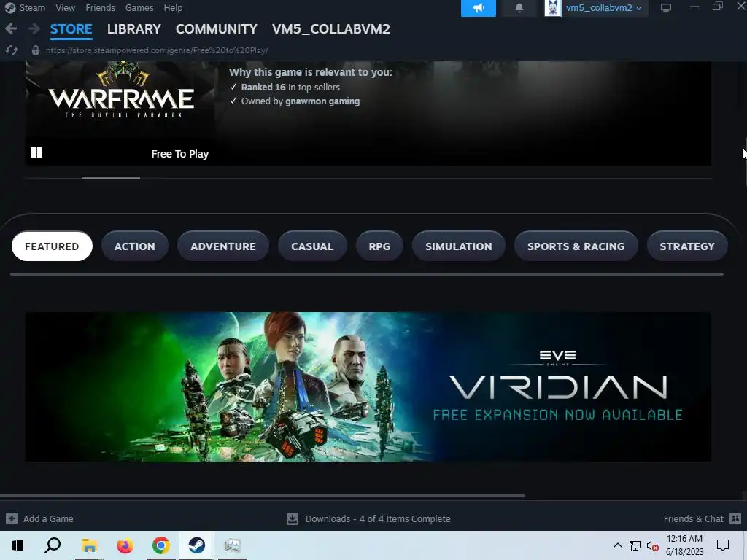Click the category tabs horizontal scrollbar
This screenshot has width=747, height=560.
click(x=367, y=274)
